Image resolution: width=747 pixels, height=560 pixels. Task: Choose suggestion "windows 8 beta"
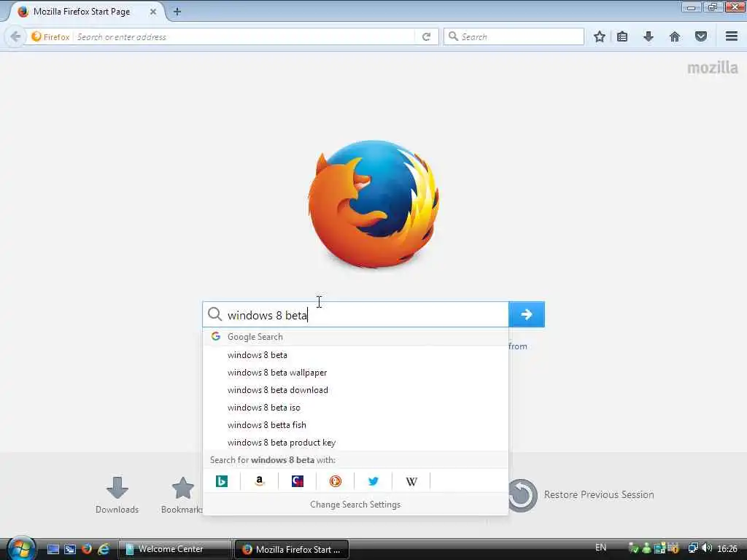point(355,355)
